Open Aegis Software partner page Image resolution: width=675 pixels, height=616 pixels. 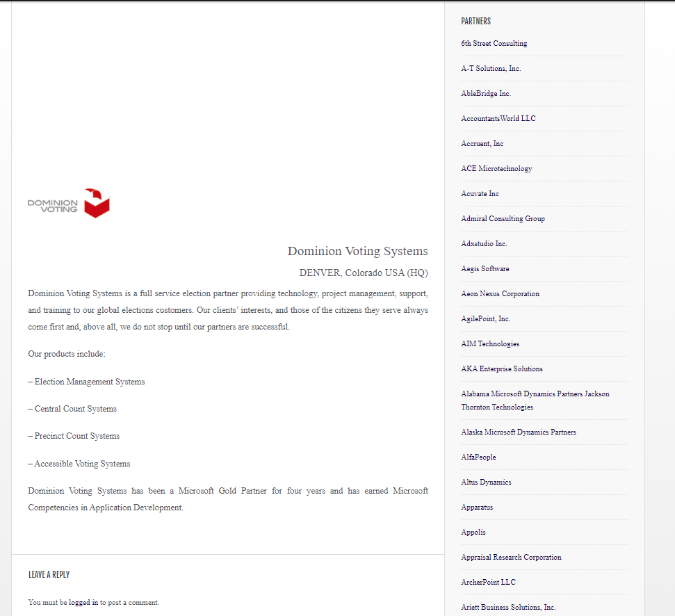[x=485, y=268]
